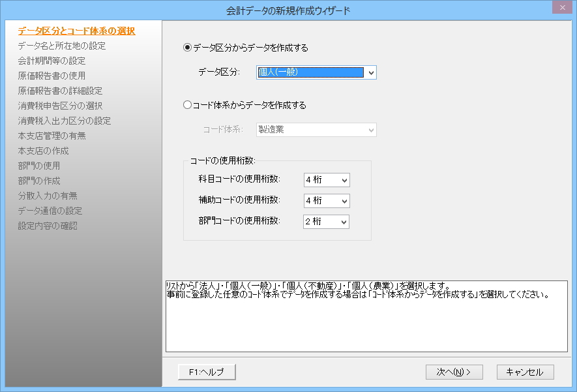Expand 部門コードの使用桁数 dropdown

coord(344,222)
